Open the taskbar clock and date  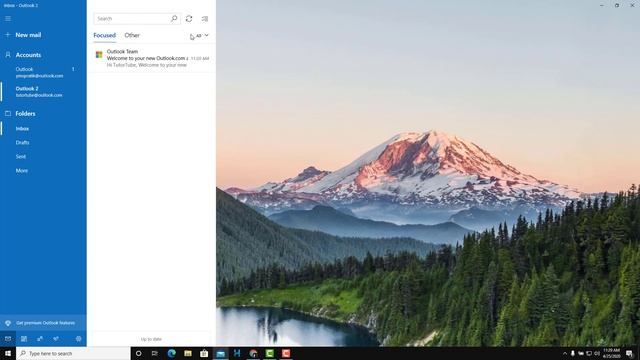pyautogui.click(x=611, y=353)
